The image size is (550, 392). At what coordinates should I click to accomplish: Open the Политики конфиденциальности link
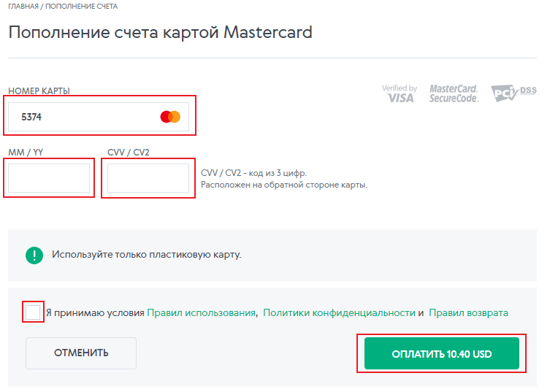(x=339, y=312)
